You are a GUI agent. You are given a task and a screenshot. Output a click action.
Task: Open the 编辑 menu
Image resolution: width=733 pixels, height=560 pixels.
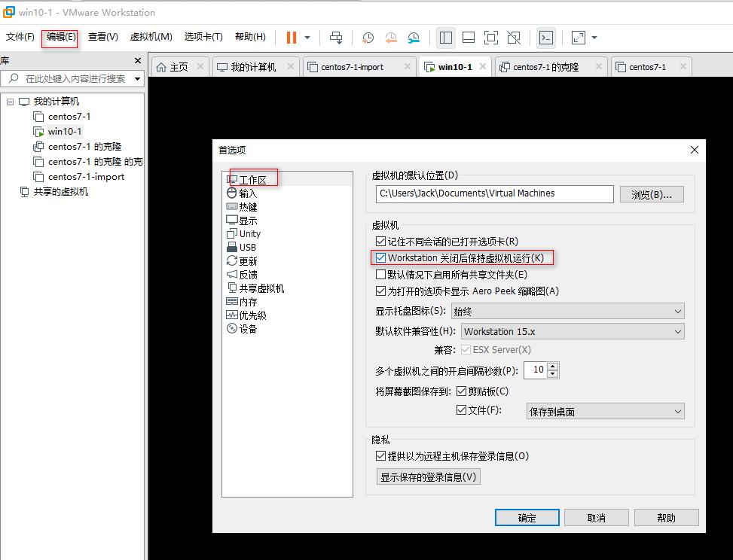tap(60, 38)
